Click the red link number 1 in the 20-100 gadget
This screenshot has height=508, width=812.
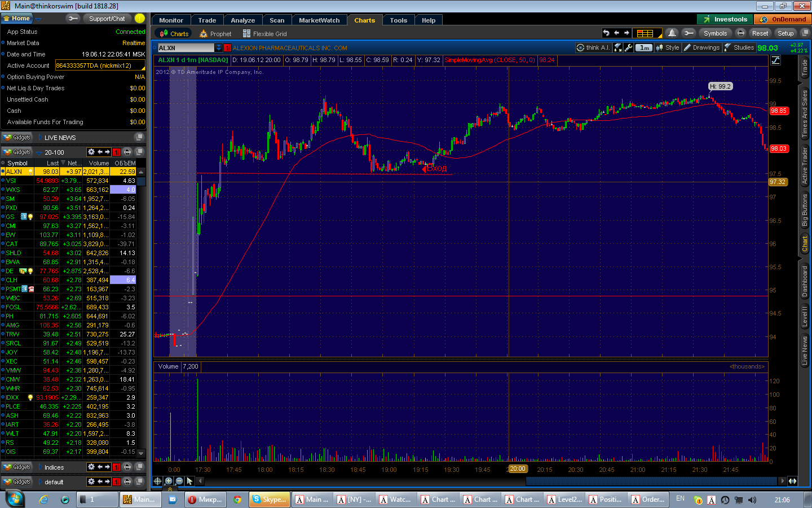coord(116,152)
